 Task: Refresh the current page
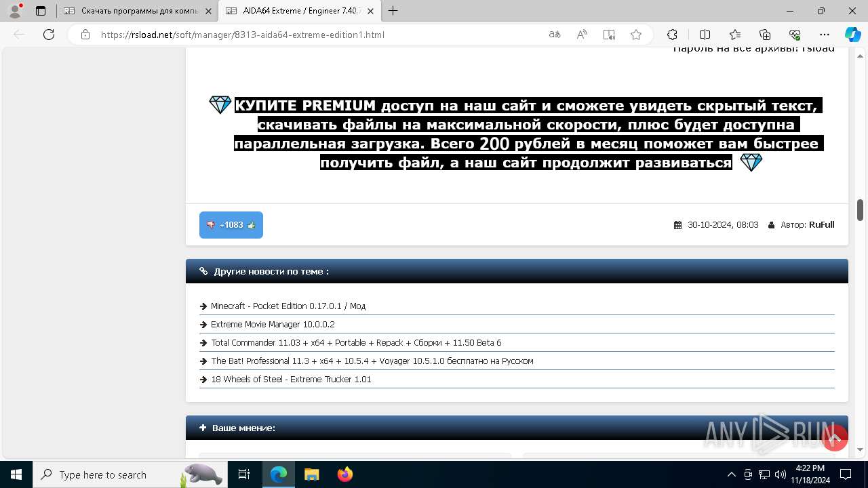click(x=49, y=35)
